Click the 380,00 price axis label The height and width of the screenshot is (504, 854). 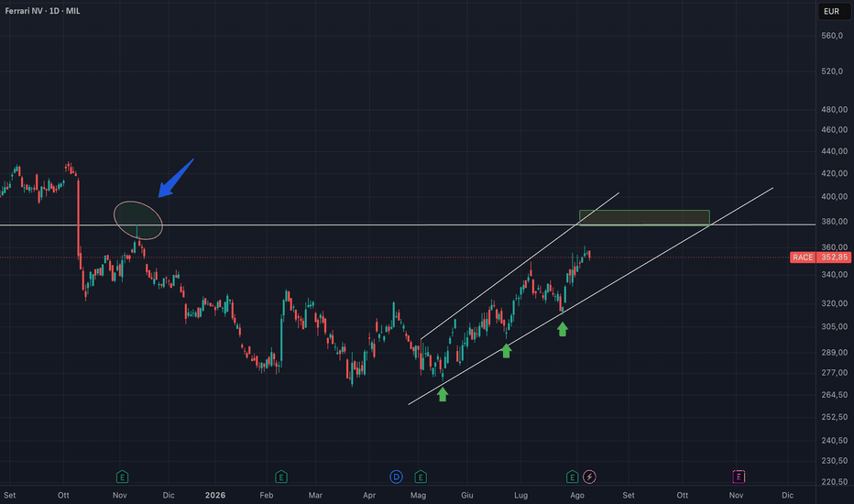pyautogui.click(x=835, y=221)
